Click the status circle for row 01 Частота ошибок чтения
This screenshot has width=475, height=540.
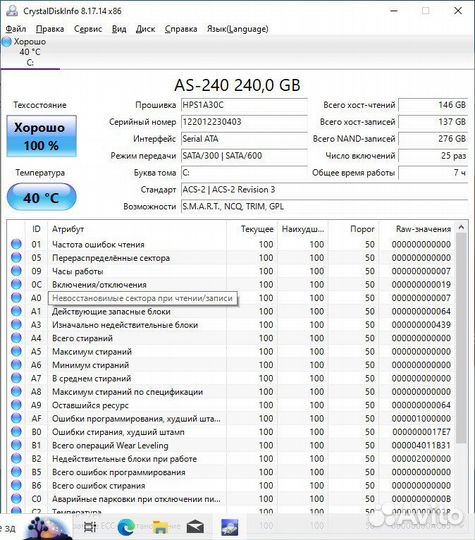16,244
